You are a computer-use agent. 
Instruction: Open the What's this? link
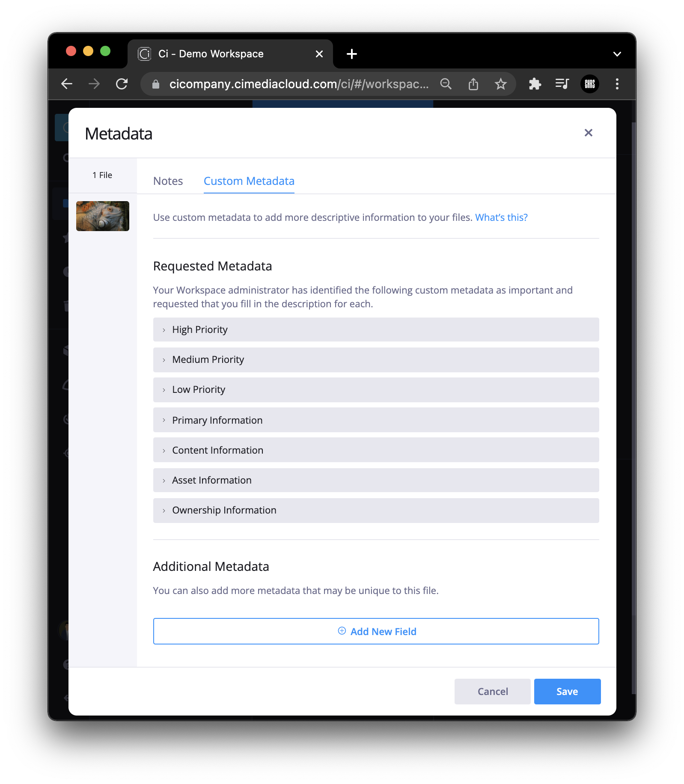tap(501, 217)
